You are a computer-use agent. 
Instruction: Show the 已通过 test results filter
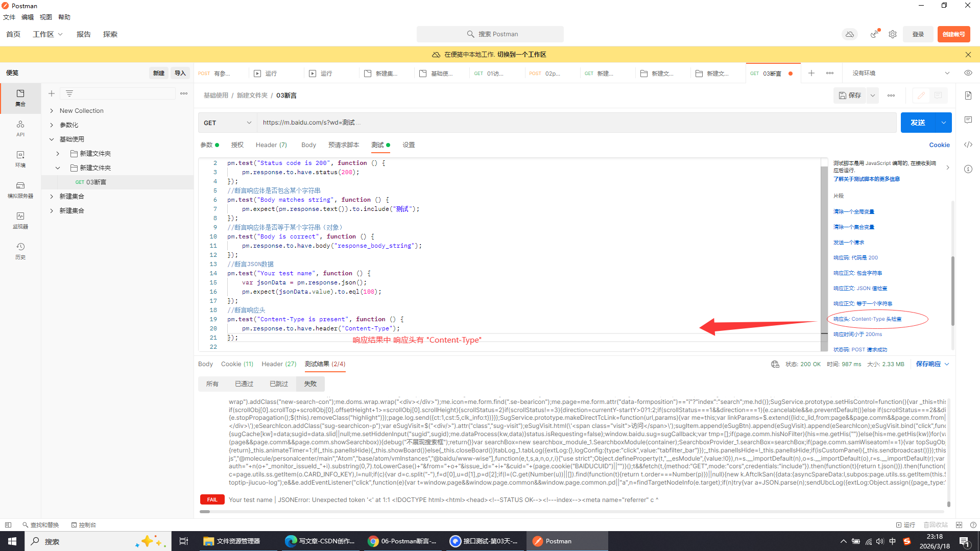[244, 384]
